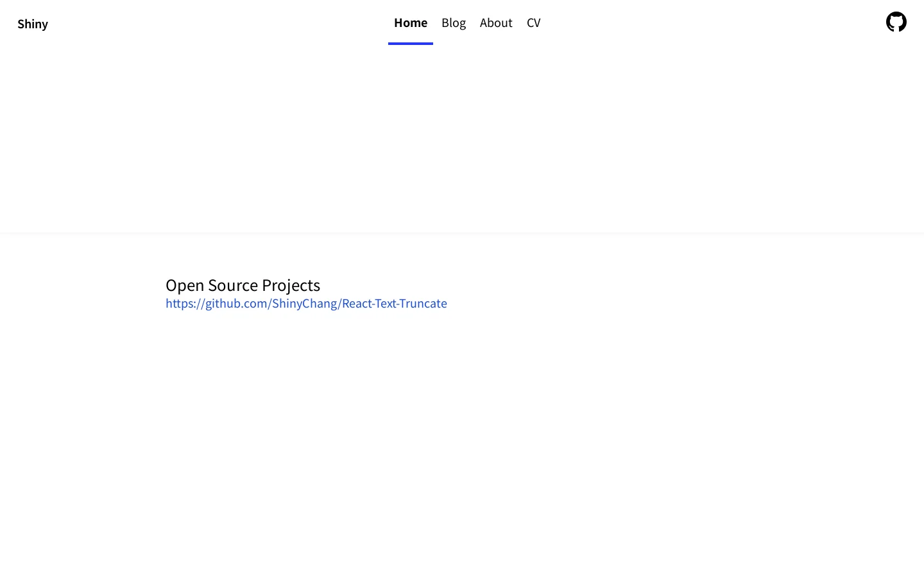The width and height of the screenshot is (924, 578).
Task: Open the React-Text-Truncate GitHub link
Action: click(x=306, y=303)
